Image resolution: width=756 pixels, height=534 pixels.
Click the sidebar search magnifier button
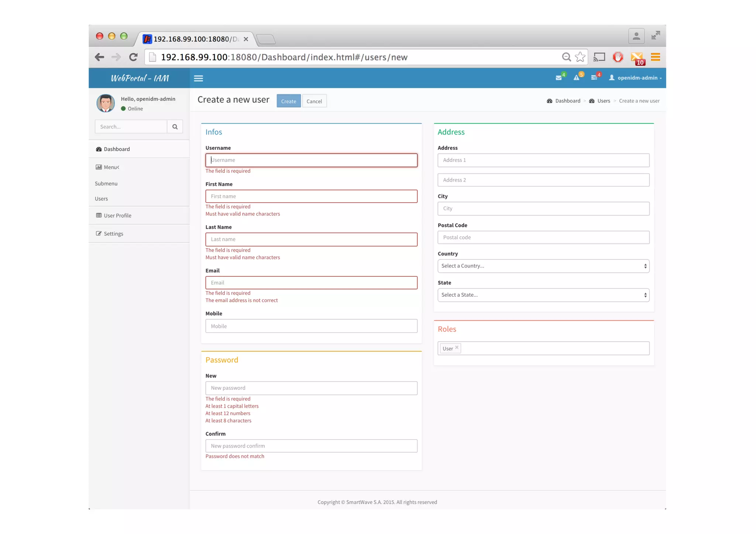(175, 127)
